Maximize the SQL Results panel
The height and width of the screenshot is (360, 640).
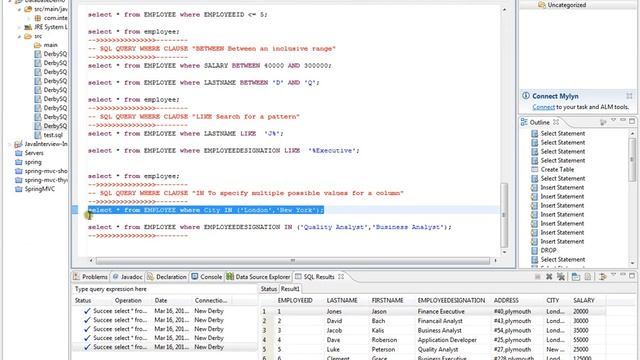[632, 276]
